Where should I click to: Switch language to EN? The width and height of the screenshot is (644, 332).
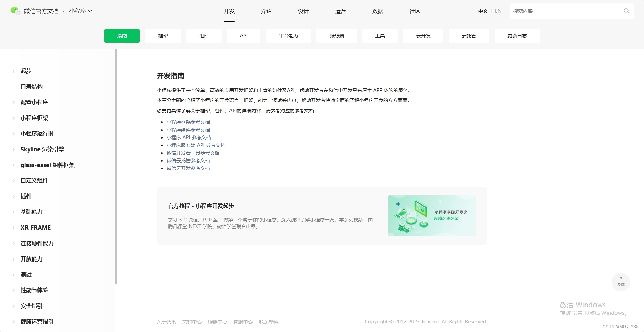[498, 11]
